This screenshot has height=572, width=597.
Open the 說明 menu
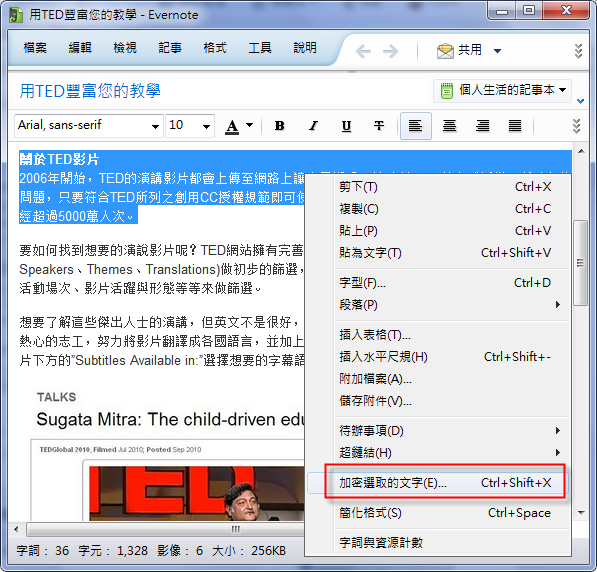[x=305, y=48]
